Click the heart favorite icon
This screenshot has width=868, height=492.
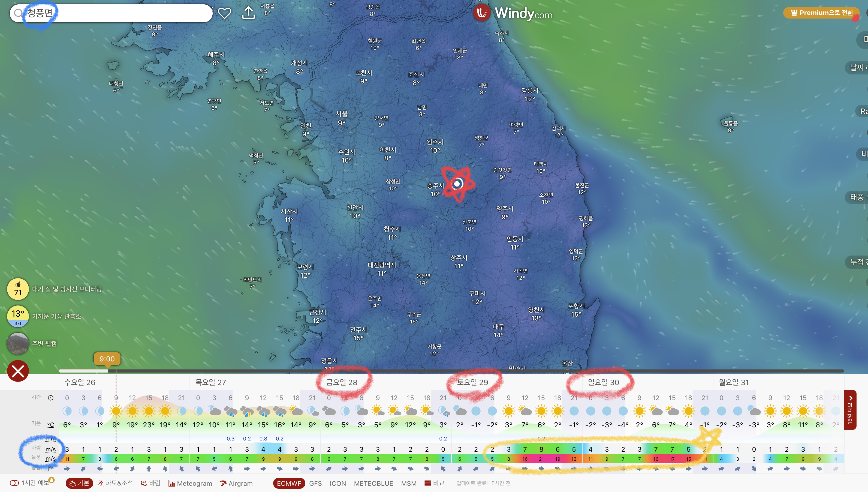224,14
